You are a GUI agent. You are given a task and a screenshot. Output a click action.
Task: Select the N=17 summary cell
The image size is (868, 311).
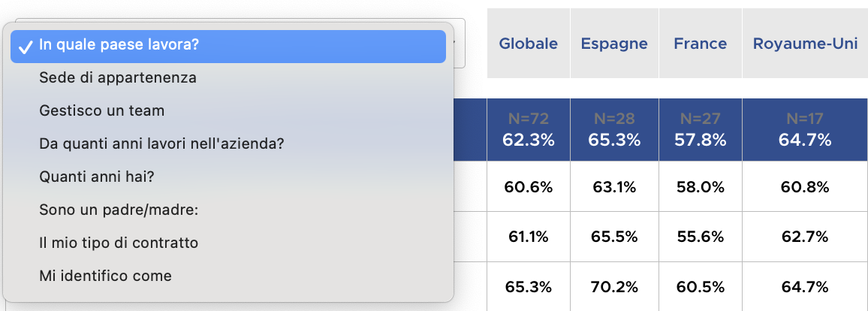[805, 130]
